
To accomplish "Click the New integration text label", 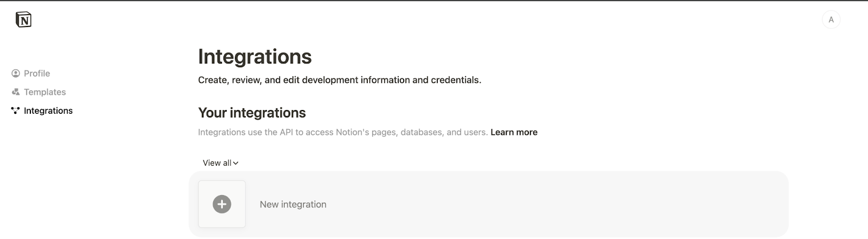I will pyautogui.click(x=293, y=204).
